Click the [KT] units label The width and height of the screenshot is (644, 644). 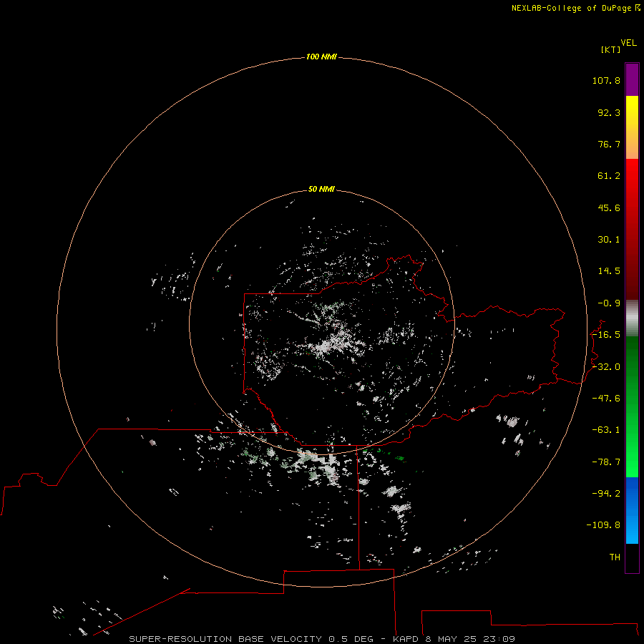coord(610,49)
